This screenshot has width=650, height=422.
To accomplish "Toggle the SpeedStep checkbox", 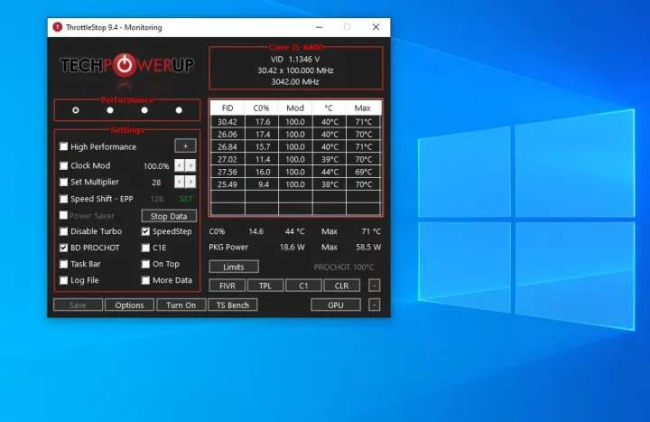I will [x=146, y=231].
